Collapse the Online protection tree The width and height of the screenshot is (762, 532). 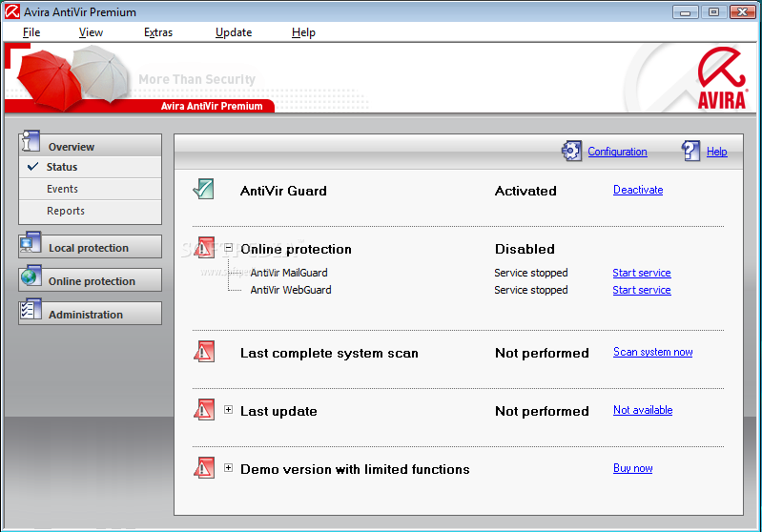click(228, 248)
